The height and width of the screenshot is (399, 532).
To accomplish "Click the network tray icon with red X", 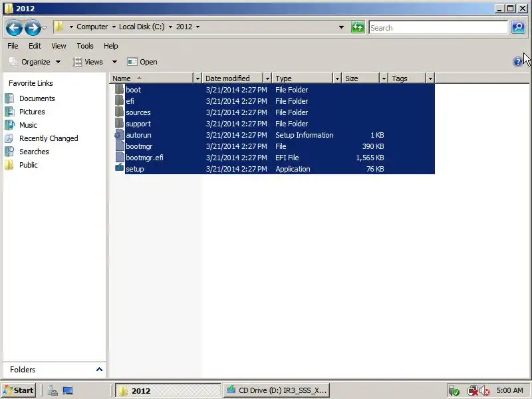I will point(472,391).
